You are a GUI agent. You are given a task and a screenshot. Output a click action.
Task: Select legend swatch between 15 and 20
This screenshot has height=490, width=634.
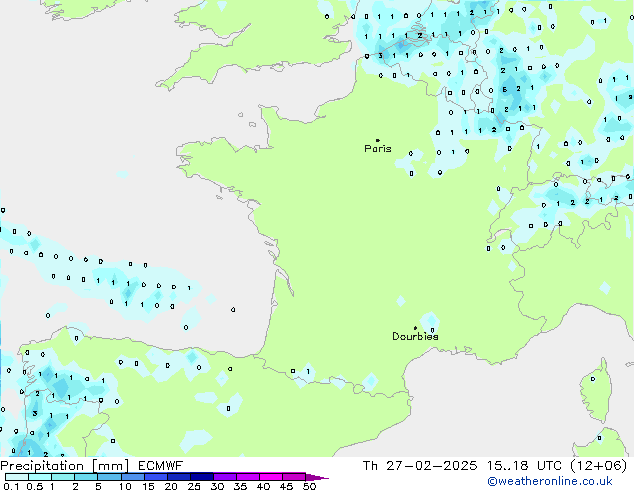click(155, 477)
